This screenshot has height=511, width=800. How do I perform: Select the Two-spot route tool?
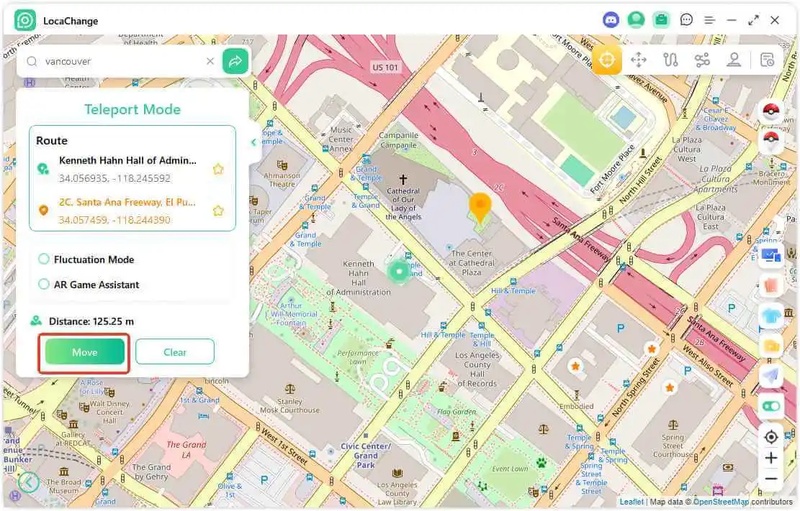coord(670,60)
